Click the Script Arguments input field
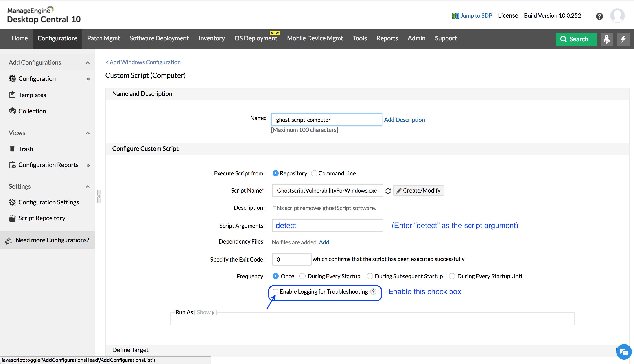The image size is (634, 364). (327, 226)
